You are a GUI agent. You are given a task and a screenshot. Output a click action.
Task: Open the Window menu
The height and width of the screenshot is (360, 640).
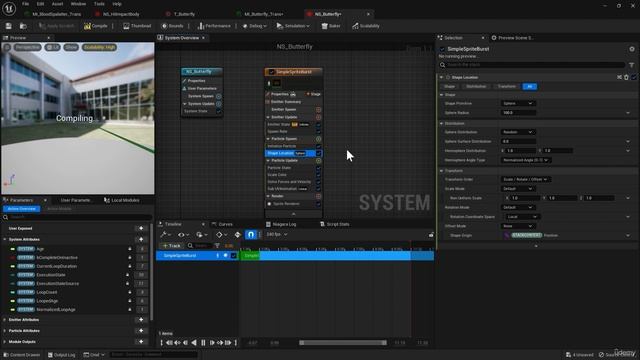coord(78,4)
